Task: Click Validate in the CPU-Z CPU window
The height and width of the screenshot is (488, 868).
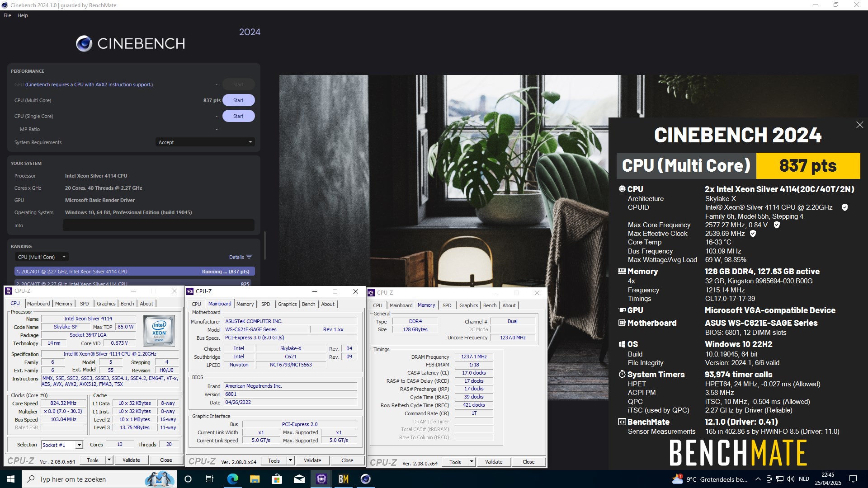Action: click(131, 460)
